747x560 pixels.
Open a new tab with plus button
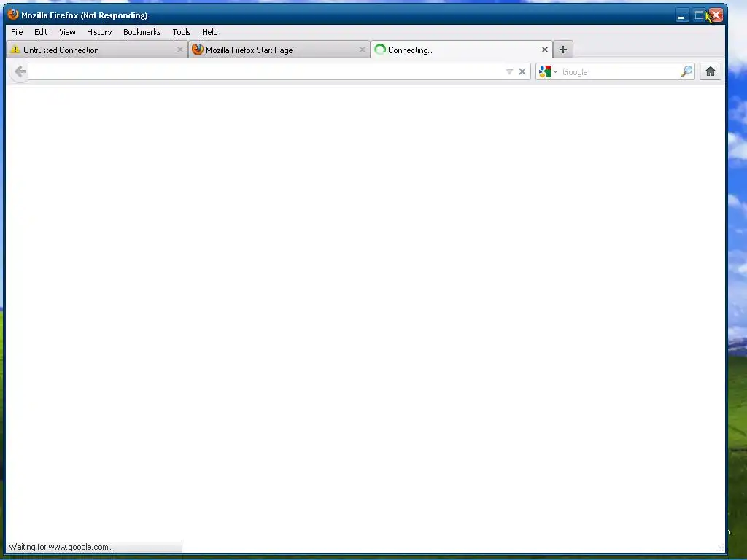click(562, 50)
